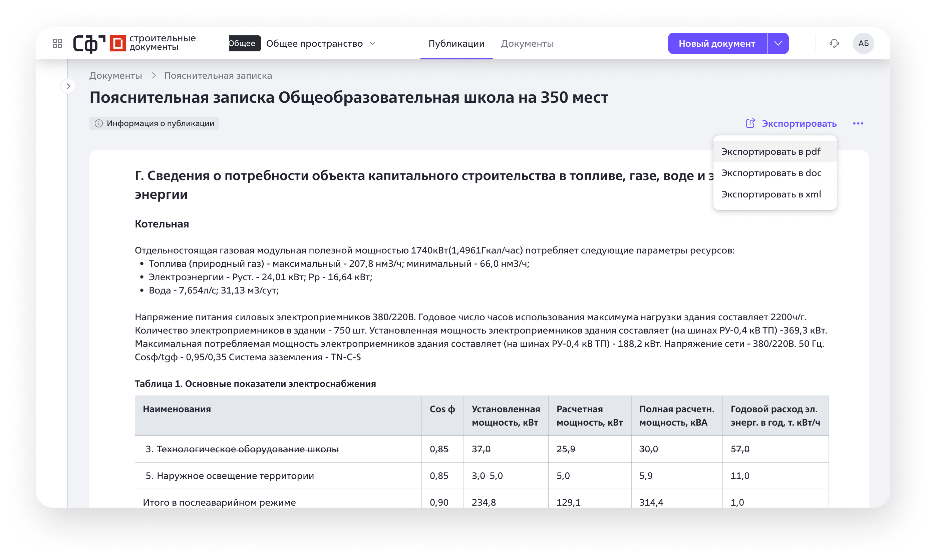
Task: Open the АБ profile avatar
Action: tap(864, 43)
